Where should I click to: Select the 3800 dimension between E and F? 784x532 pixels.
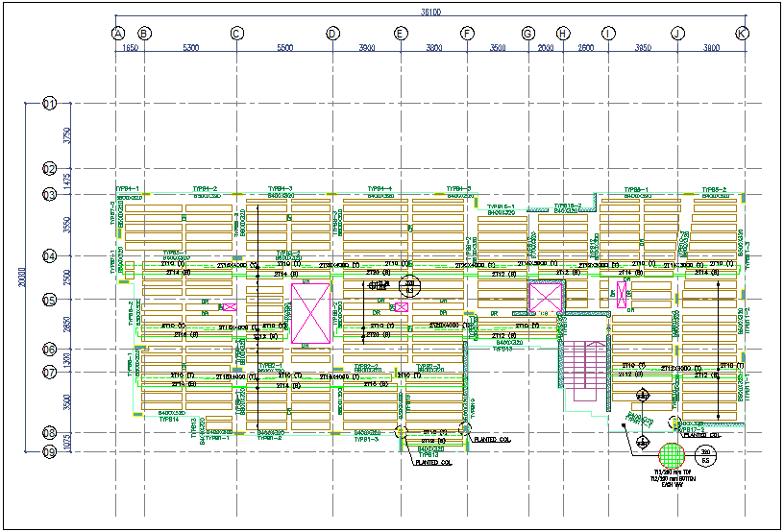pyautogui.click(x=434, y=48)
